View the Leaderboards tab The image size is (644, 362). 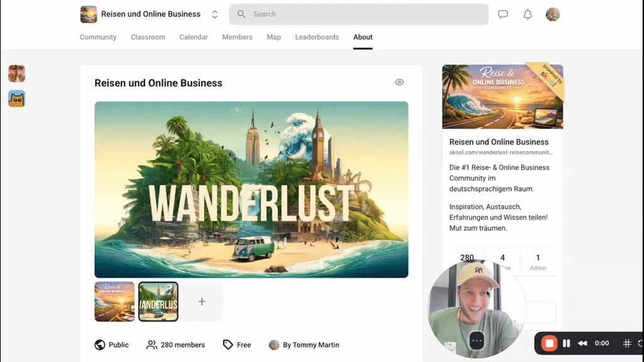pyautogui.click(x=317, y=37)
